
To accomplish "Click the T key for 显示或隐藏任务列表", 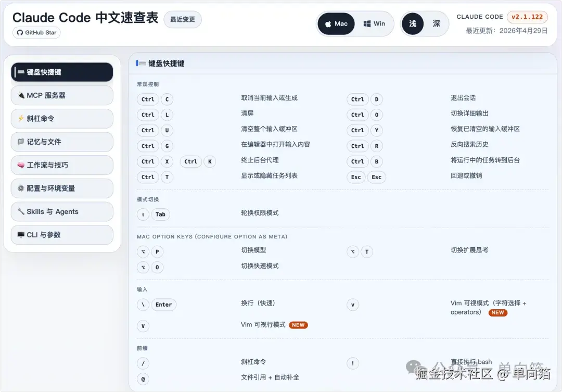I will [x=167, y=177].
